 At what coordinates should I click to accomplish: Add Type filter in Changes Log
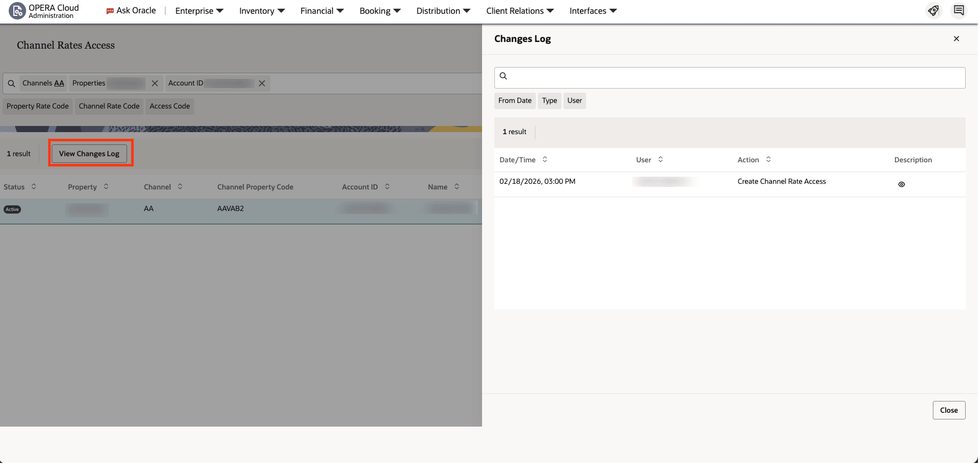550,101
